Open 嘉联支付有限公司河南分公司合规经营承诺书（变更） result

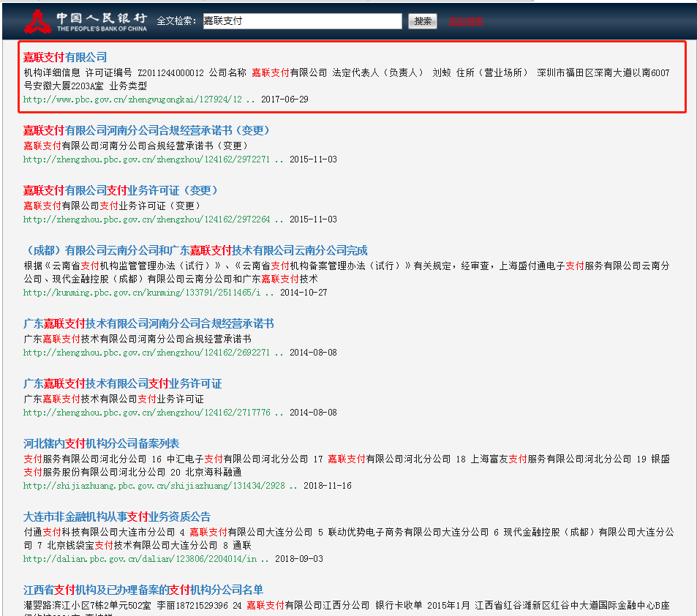147,130
